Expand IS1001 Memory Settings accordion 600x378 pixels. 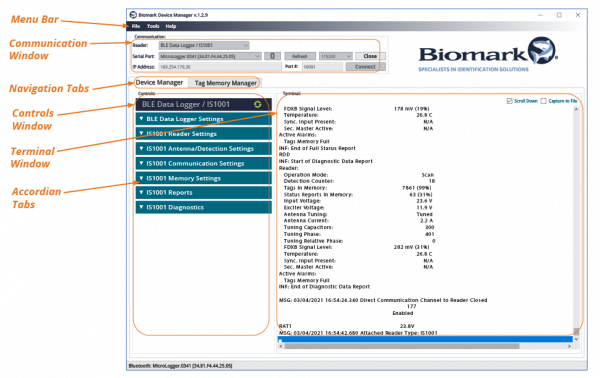point(204,178)
